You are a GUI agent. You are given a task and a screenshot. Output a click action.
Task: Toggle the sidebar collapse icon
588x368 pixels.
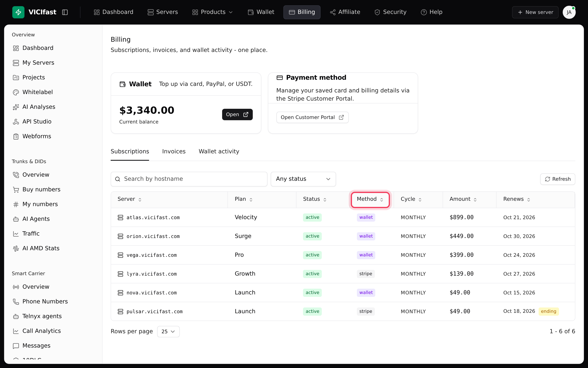[x=65, y=12]
